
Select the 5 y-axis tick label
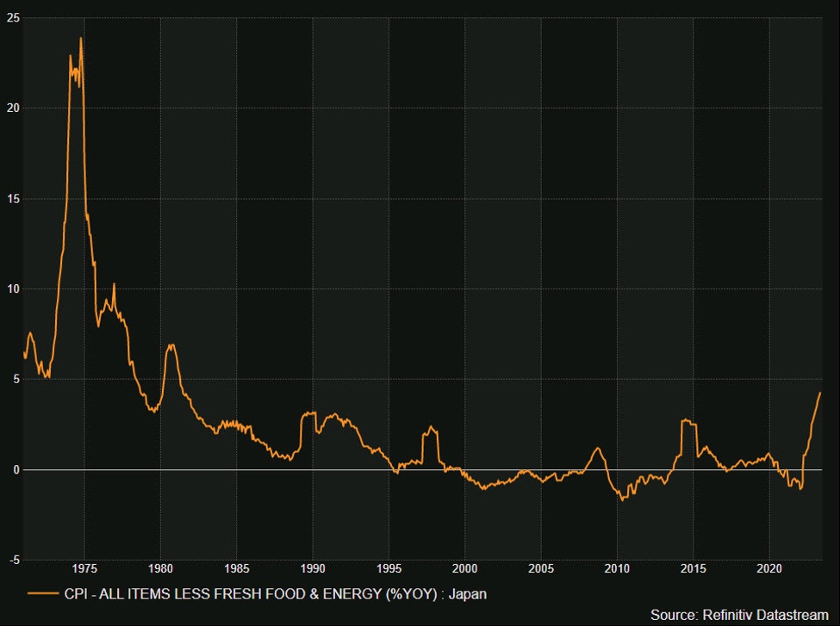(x=15, y=378)
